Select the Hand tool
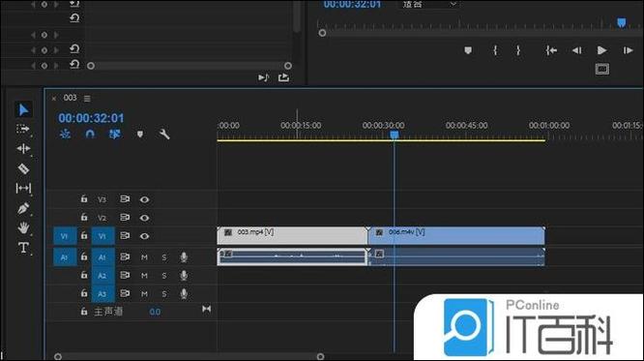The image size is (644, 361). point(23,227)
